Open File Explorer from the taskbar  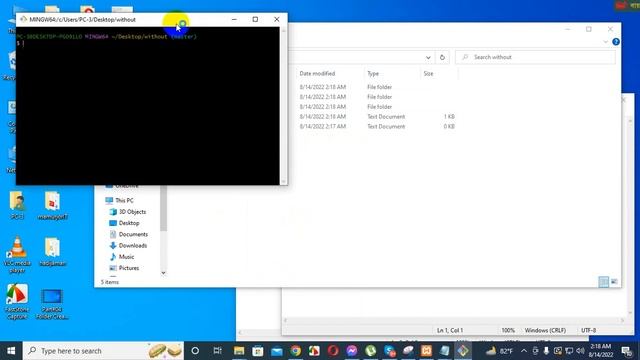(239, 351)
